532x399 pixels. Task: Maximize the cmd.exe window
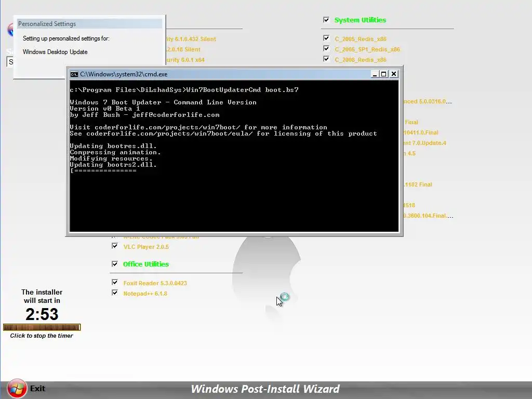384,74
